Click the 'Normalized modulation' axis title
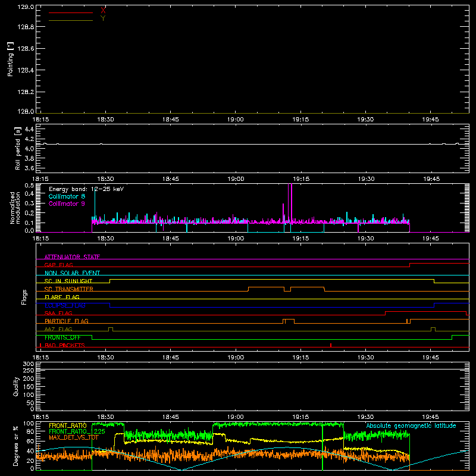This screenshot has height=476, width=476. [15, 208]
